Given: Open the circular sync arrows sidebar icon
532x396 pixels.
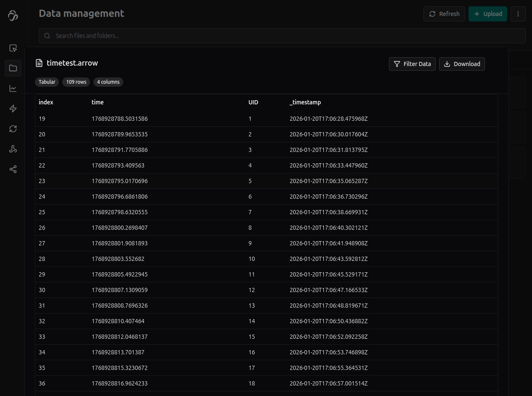Looking at the screenshot, I should tap(13, 129).
